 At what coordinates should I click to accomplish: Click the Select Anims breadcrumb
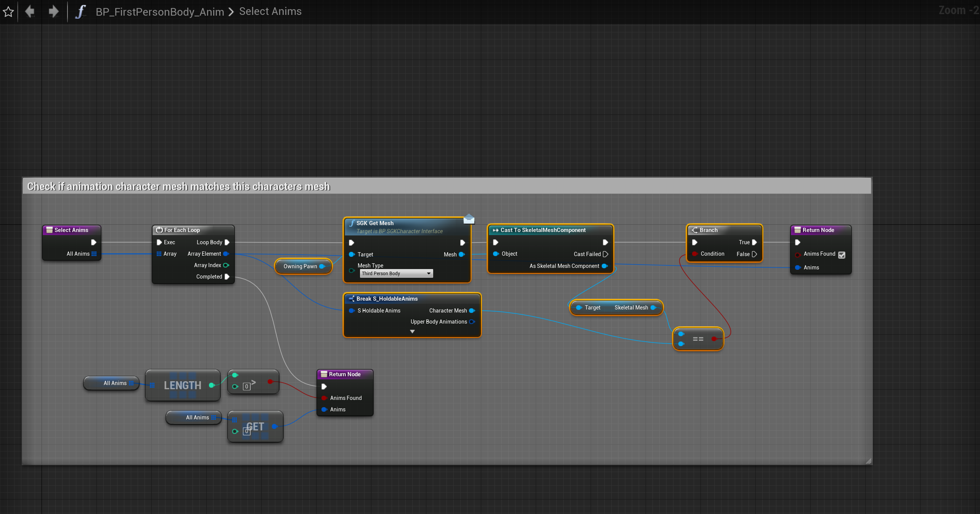point(270,11)
